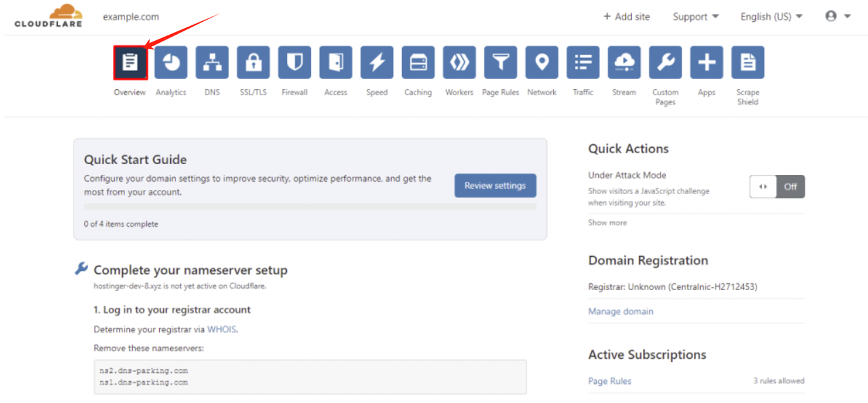
Task: Open the Overview clipboard icon
Action: point(130,63)
